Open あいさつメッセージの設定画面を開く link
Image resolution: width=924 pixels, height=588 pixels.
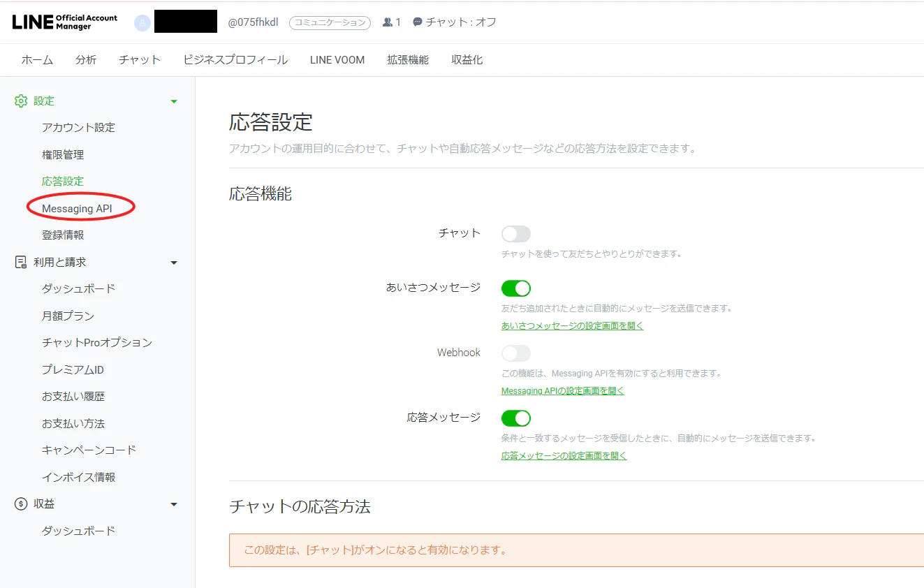(573, 326)
